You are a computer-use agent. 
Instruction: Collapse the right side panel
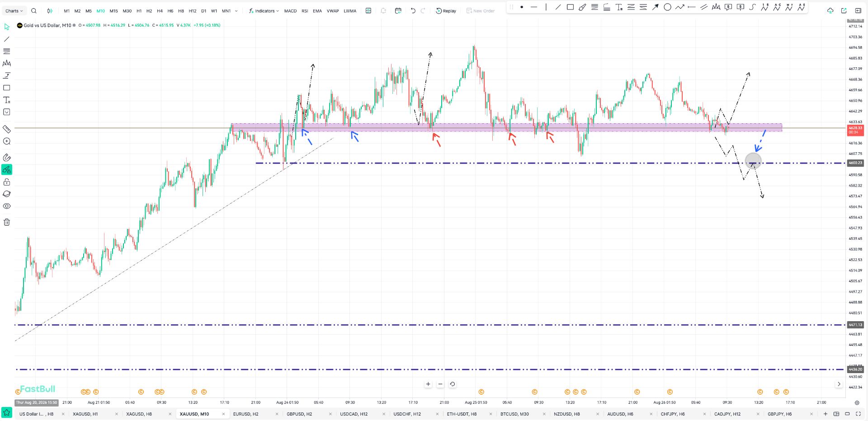[x=858, y=10]
